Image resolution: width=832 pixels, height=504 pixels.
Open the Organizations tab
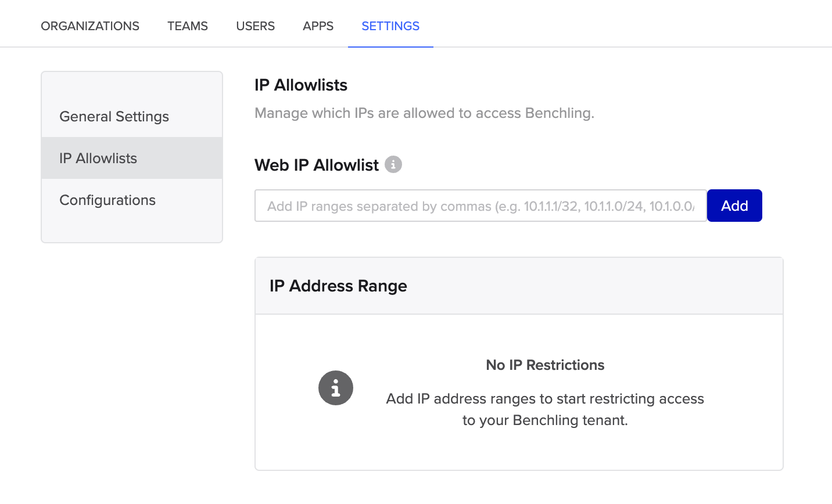click(x=89, y=26)
